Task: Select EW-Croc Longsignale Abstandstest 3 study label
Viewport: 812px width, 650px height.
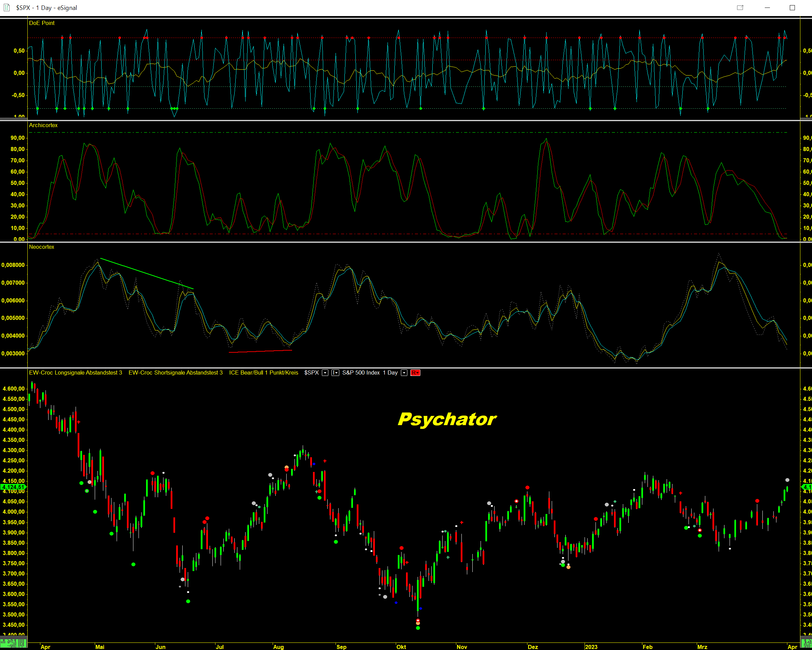Action: [x=75, y=373]
